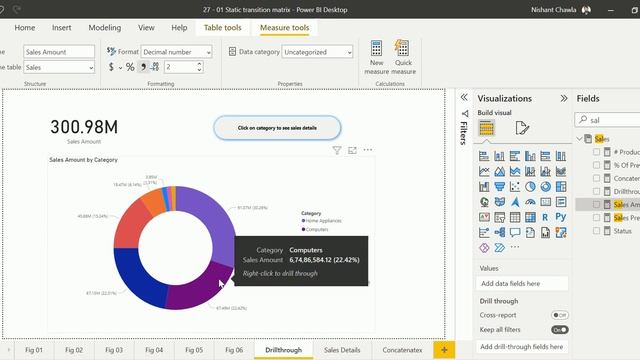Tick the Sales Pre... field checkbox

click(596, 218)
